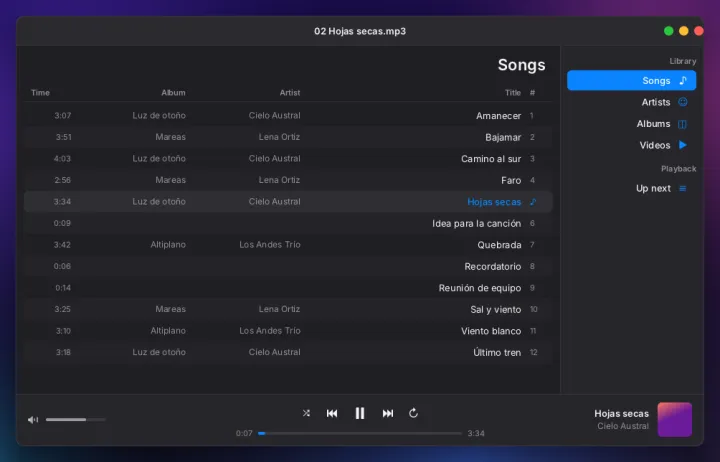Viewport: 720px width, 462px height.
Task: Select the song Último tren
Action: tap(288, 352)
